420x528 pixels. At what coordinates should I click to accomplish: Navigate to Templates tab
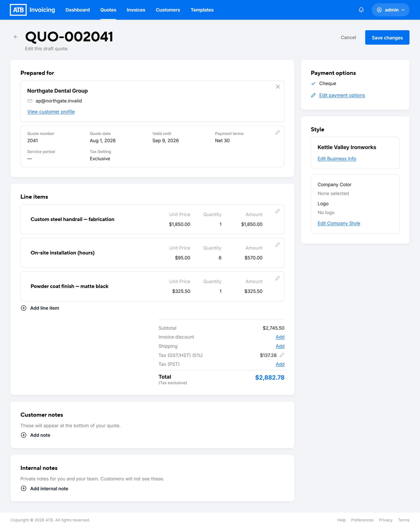point(202,10)
